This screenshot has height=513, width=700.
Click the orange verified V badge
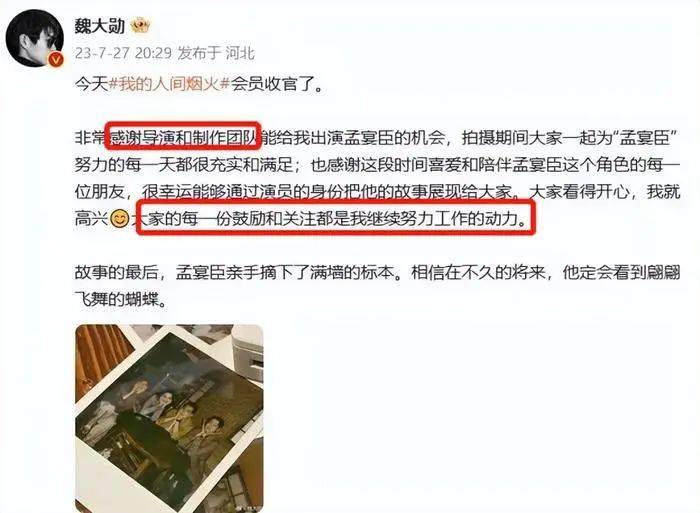56,59
